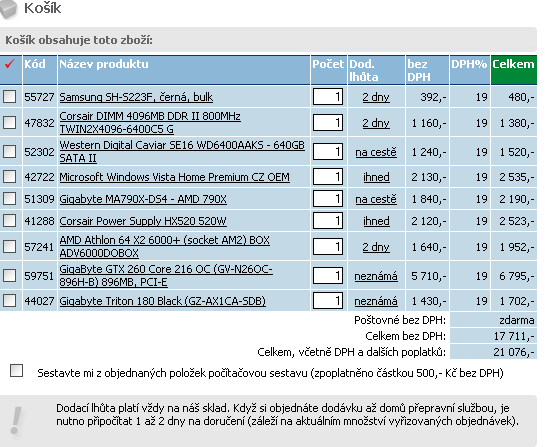Click 'ihned' link for Corsair HX520 row
Image resolution: width=545 pixels, height=447 pixels.
[376, 221]
